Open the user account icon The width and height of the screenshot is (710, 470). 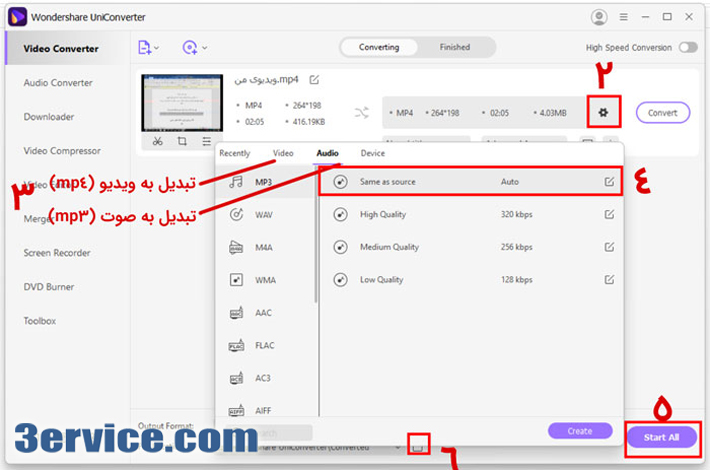pos(599,17)
